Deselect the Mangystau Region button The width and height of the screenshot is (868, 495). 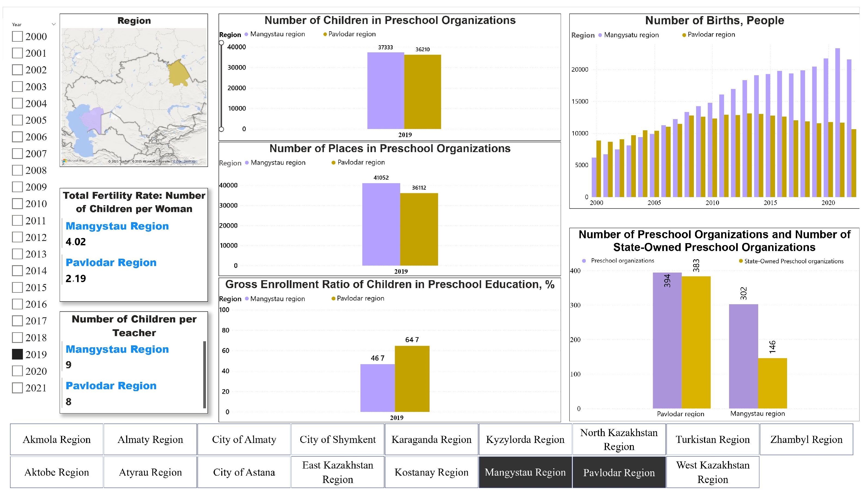click(x=525, y=472)
